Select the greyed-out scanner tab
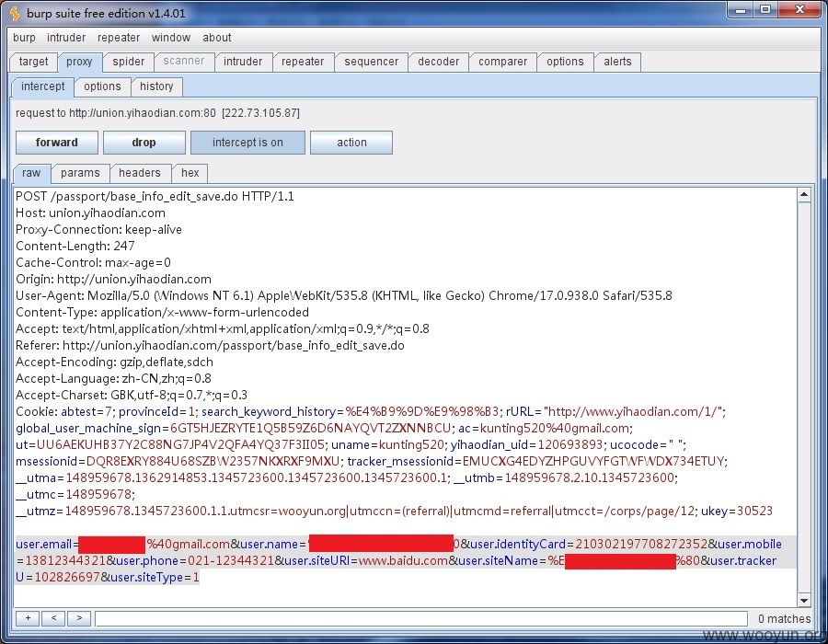 point(184,62)
